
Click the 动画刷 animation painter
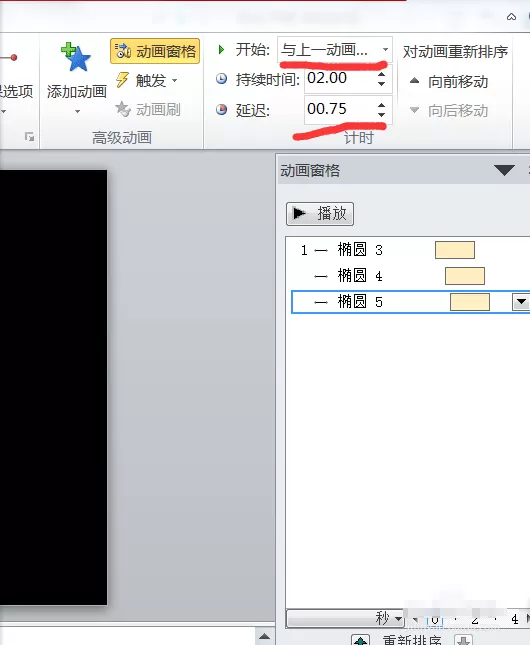click(148, 109)
